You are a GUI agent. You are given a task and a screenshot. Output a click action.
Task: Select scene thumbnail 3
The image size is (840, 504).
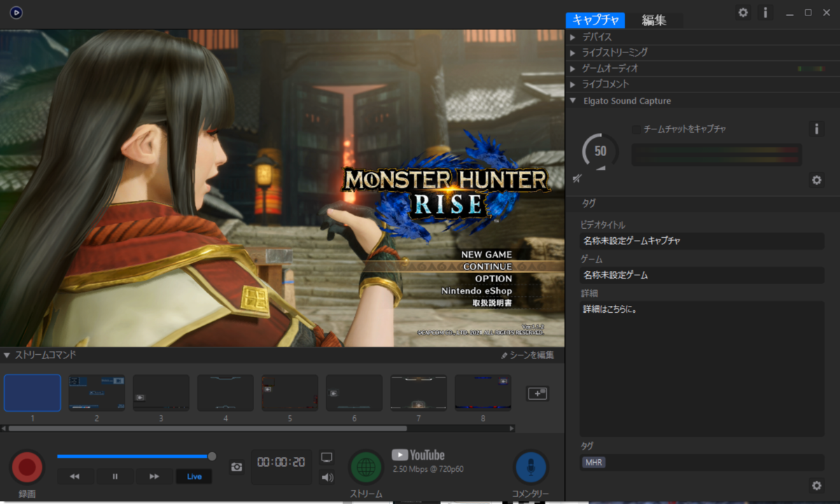pos(161,393)
